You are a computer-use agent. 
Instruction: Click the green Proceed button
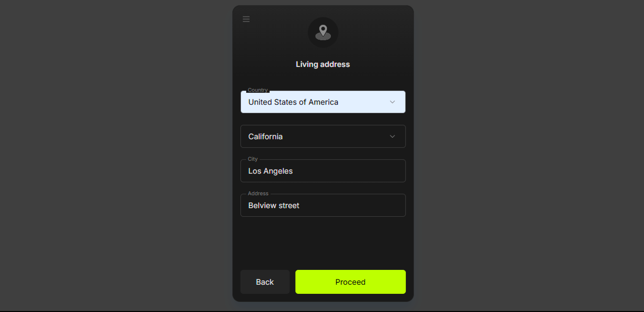[x=350, y=282]
